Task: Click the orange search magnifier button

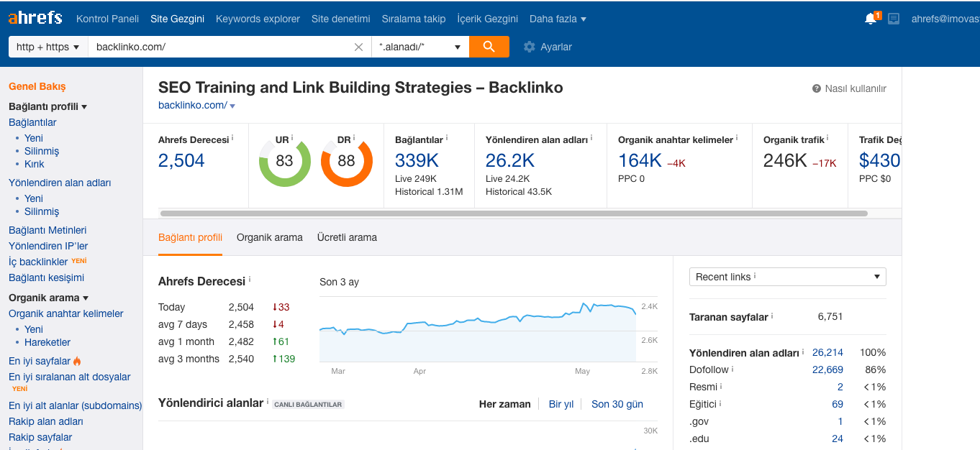Action: pyautogui.click(x=489, y=47)
